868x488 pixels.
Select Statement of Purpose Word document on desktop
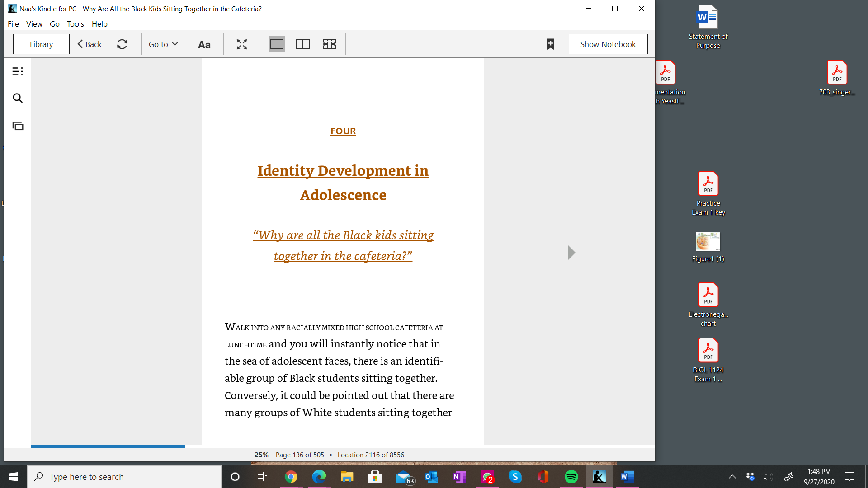tap(708, 27)
